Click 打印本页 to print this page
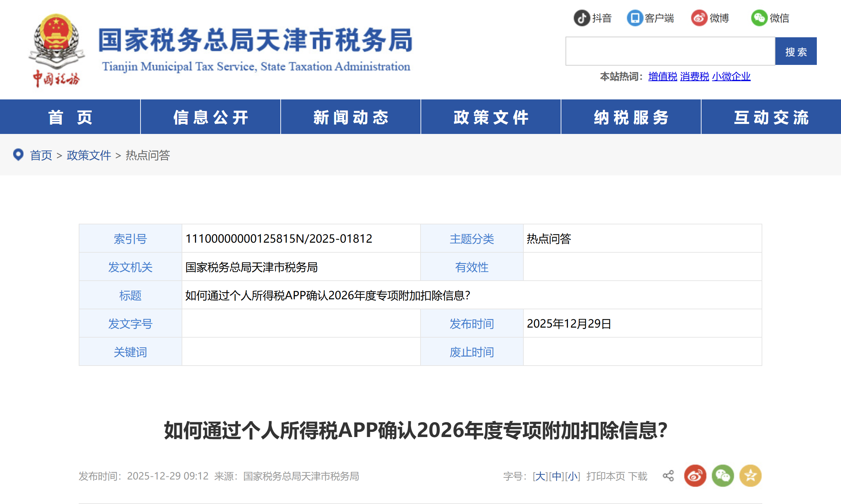This screenshot has height=504, width=841. [606, 475]
